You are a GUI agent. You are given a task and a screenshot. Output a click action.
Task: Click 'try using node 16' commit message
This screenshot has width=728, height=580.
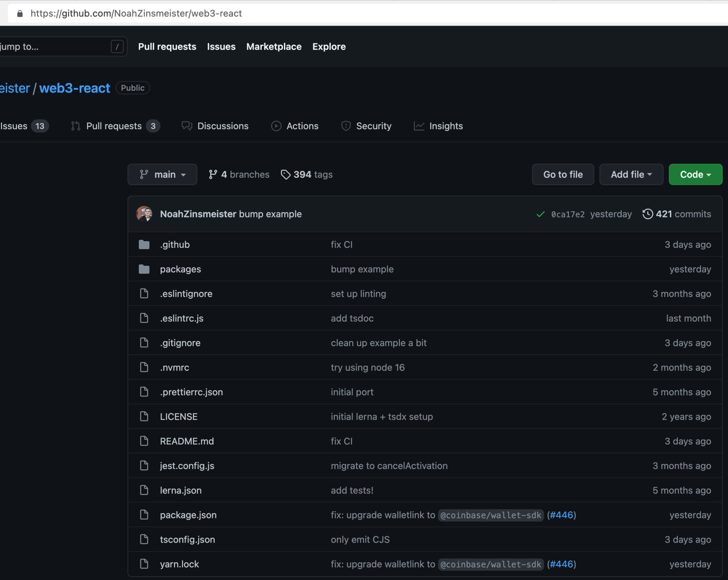368,367
